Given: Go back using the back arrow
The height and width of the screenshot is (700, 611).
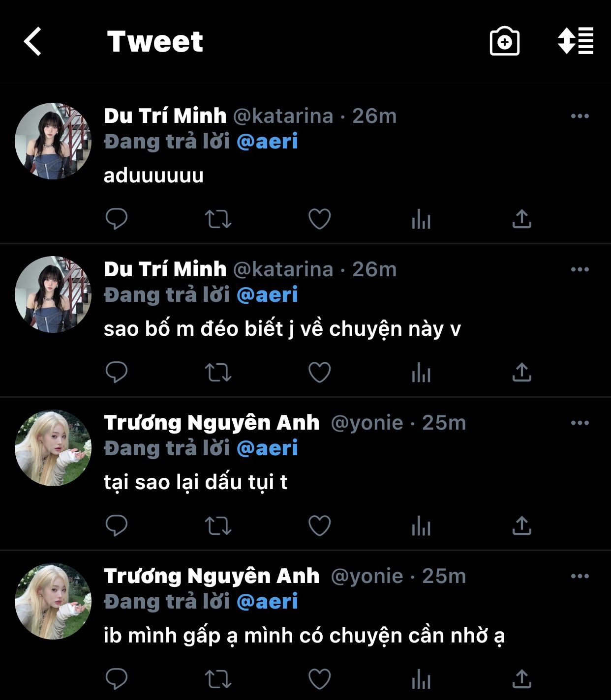Looking at the screenshot, I should [33, 41].
